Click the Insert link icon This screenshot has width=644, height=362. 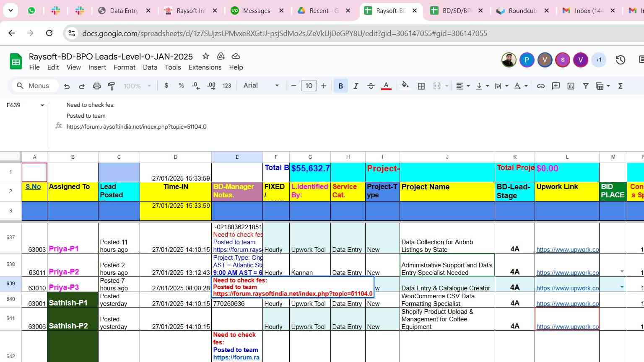coord(541,86)
